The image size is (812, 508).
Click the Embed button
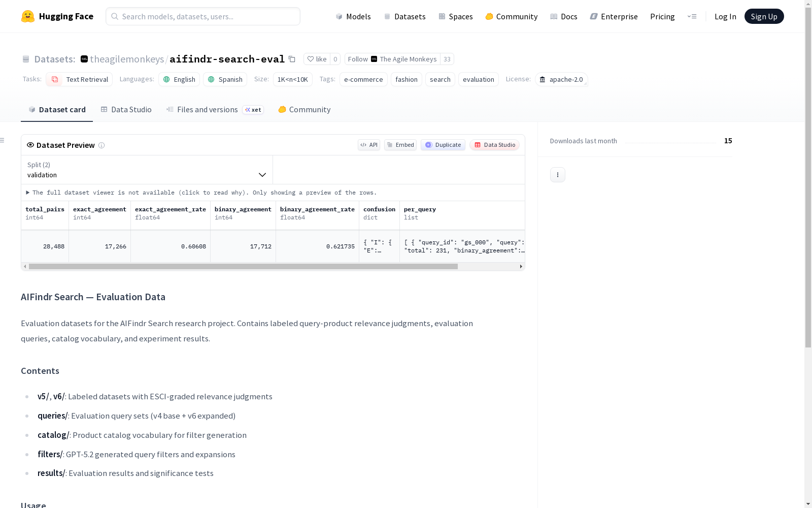tap(400, 145)
